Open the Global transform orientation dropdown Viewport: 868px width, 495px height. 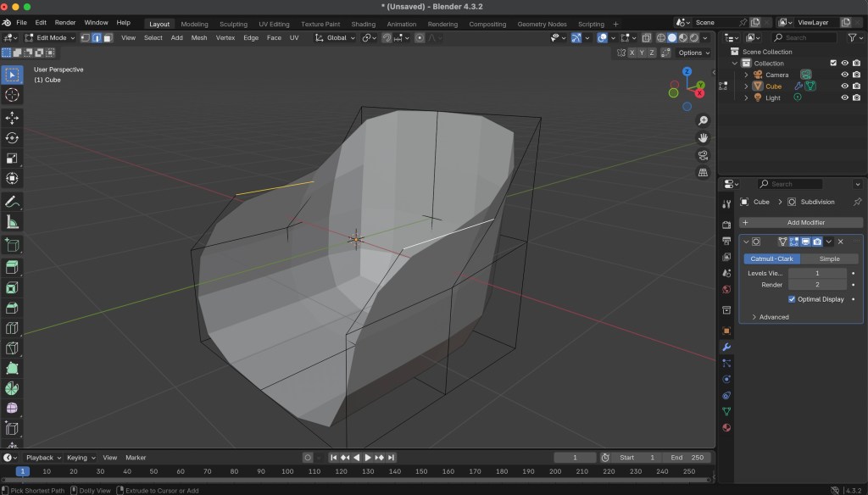coord(336,37)
